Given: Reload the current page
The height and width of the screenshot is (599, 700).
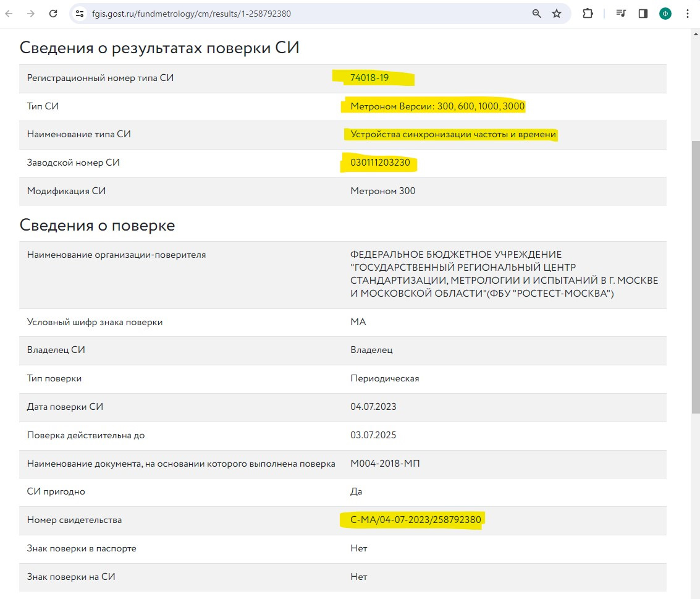Looking at the screenshot, I should [53, 14].
